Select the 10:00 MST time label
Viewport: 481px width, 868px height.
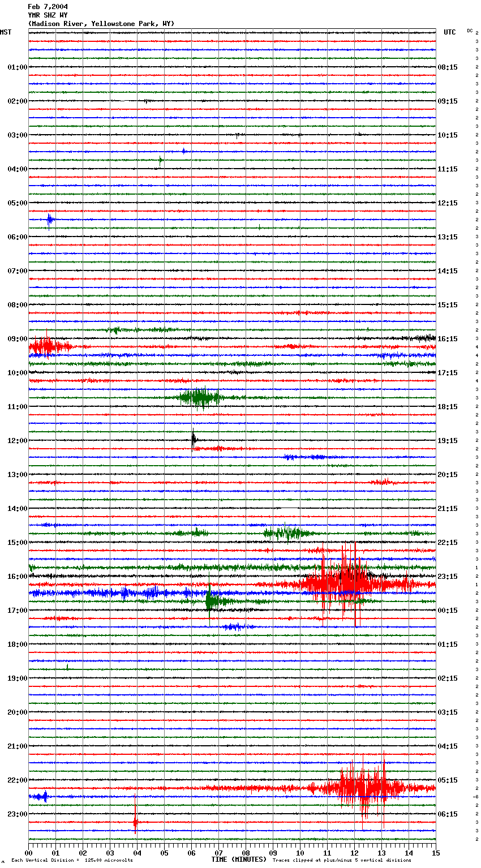[x=18, y=373]
